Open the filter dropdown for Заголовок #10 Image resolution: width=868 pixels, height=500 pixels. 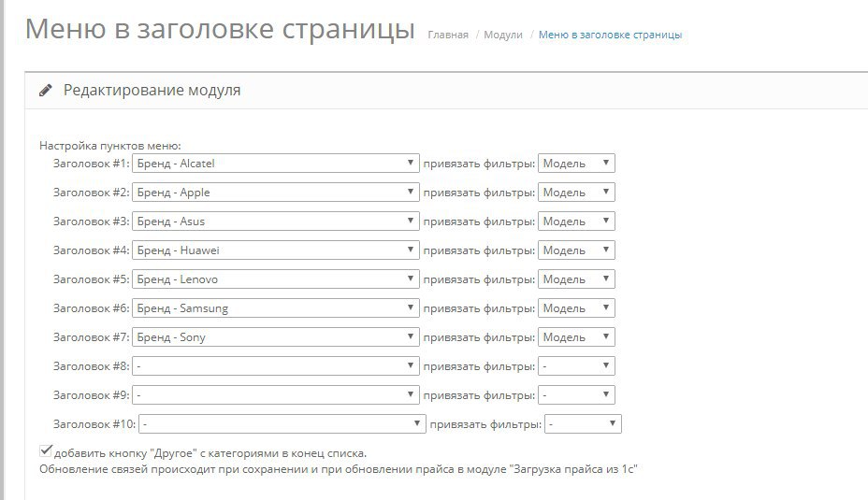point(583,423)
